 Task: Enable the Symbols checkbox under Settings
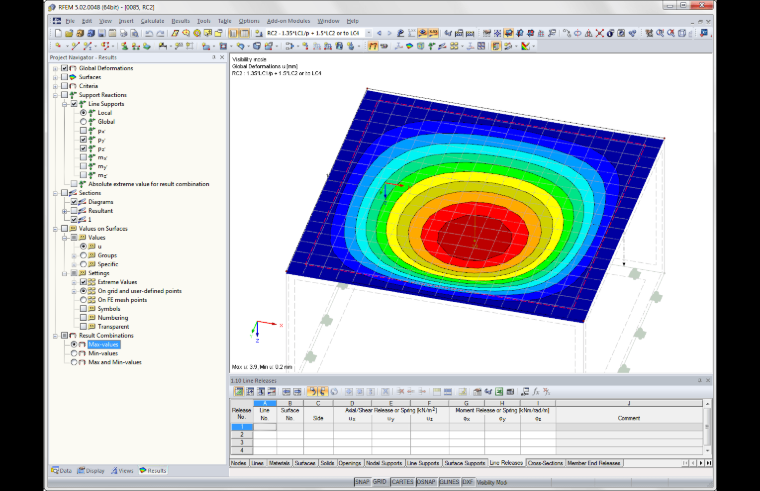click(x=83, y=309)
